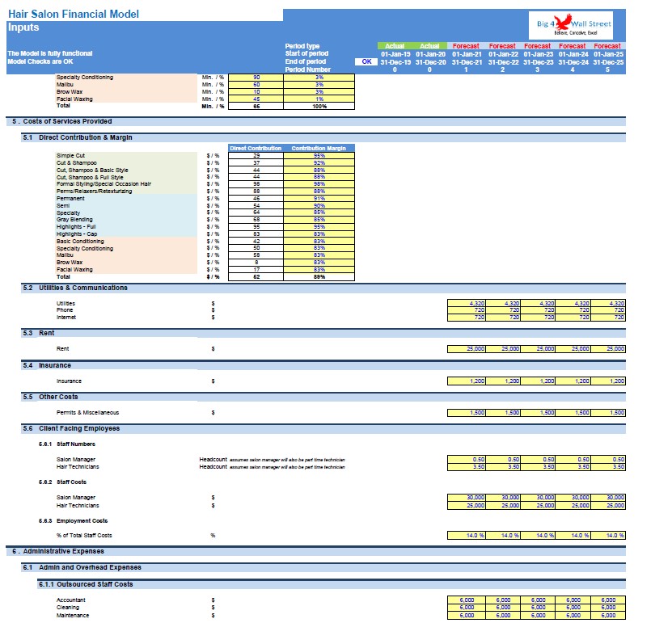
Task: Select Cut & Shampoo direct contribution 37
Action: coord(256,162)
